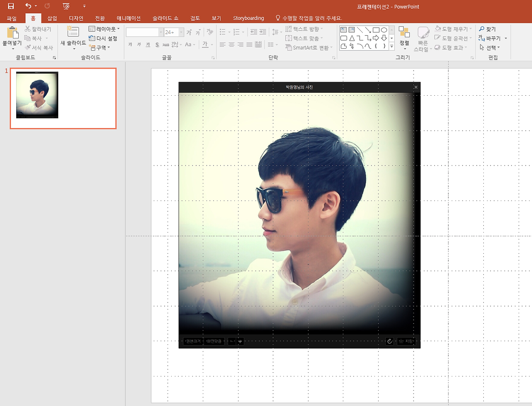Screen dimensions: 532x406
Task: Click Format Painter (서식 복사) button
Action: coord(39,47)
